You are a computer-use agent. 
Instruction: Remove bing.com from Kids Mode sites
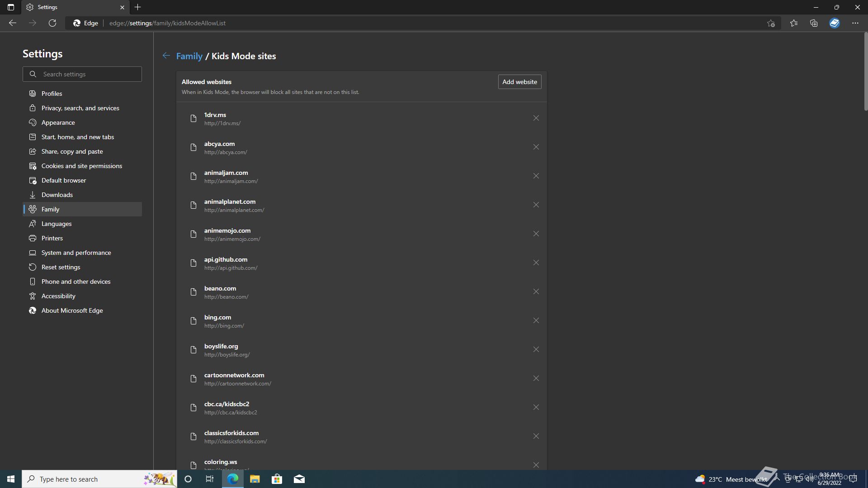pyautogui.click(x=536, y=321)
